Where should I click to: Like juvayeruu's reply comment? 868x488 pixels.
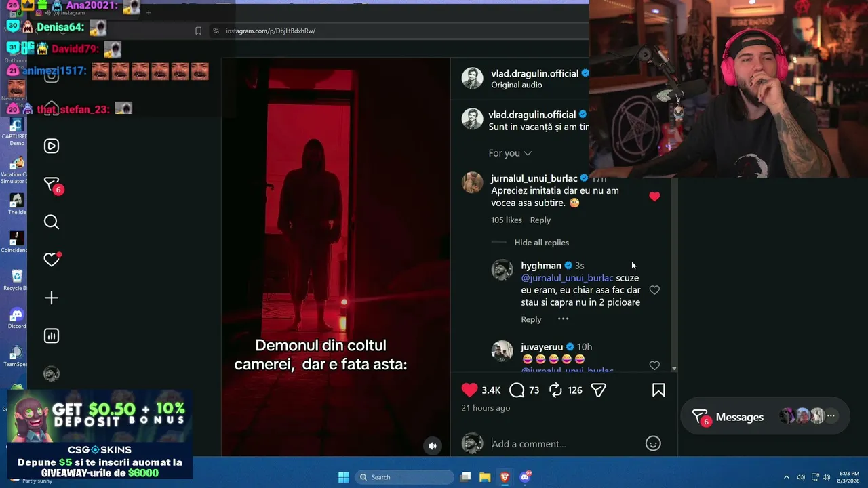[654, 365]
